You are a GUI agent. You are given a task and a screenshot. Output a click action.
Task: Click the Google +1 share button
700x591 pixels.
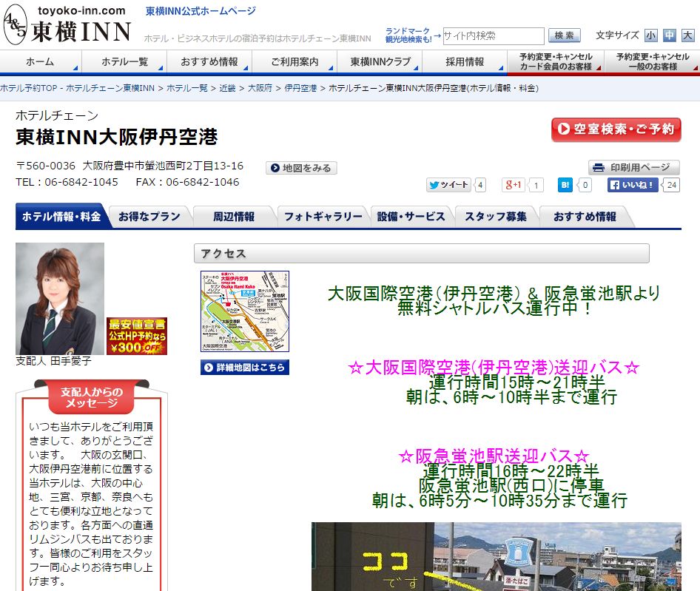point(514,185)
